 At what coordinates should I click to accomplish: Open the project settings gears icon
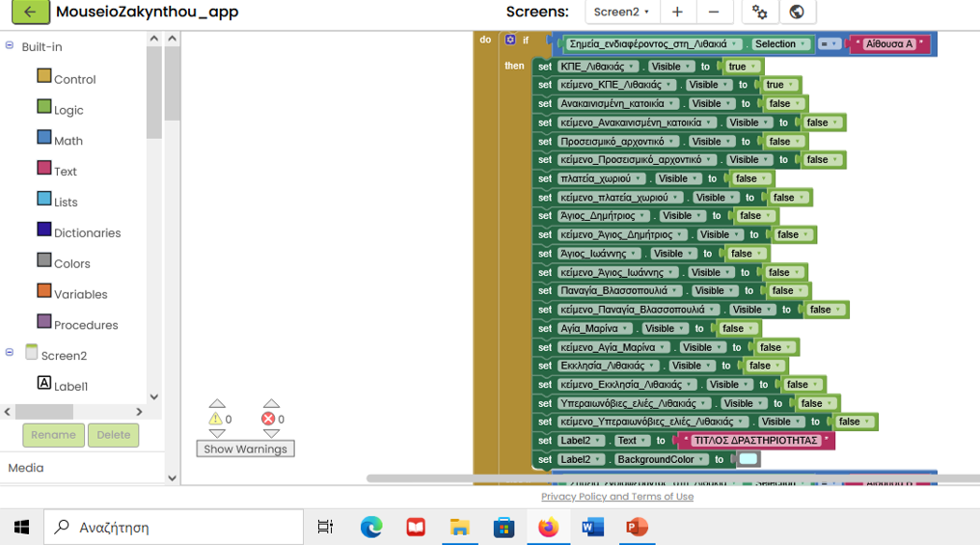[759, 12]
